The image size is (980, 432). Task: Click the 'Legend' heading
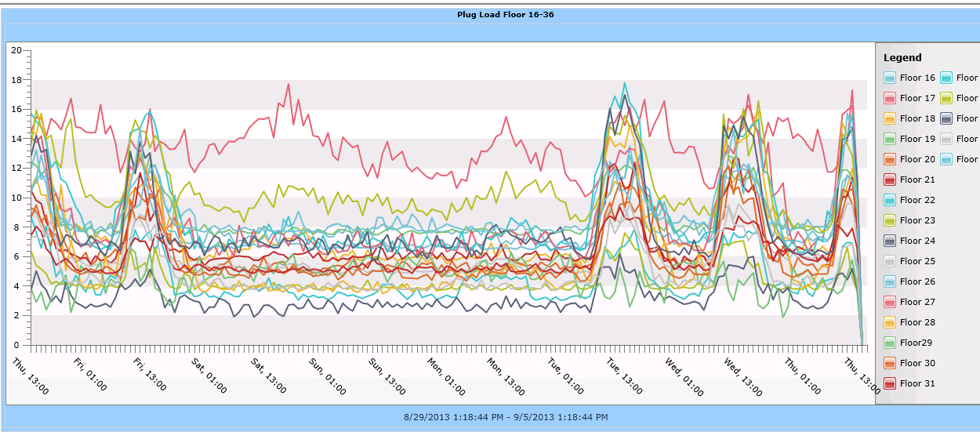(x=902, y=57)
